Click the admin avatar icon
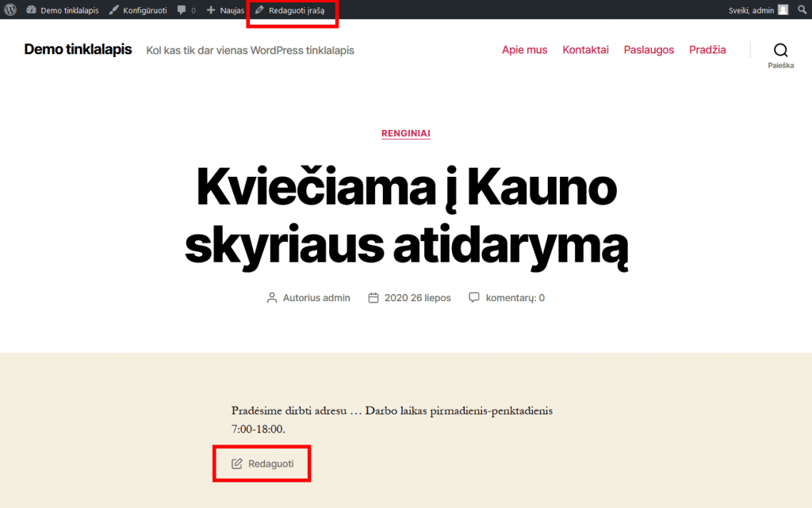812x508 pixels. 783,10
